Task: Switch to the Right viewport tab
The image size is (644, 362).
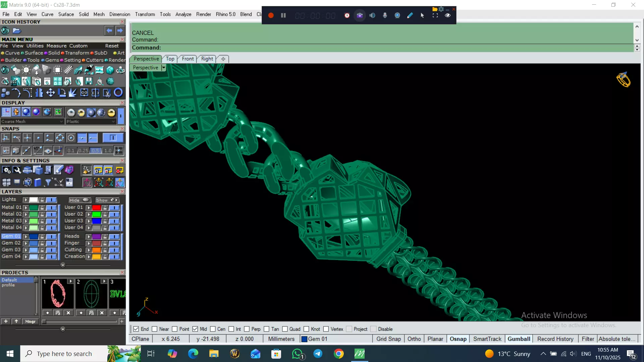Action: [207, 59]
